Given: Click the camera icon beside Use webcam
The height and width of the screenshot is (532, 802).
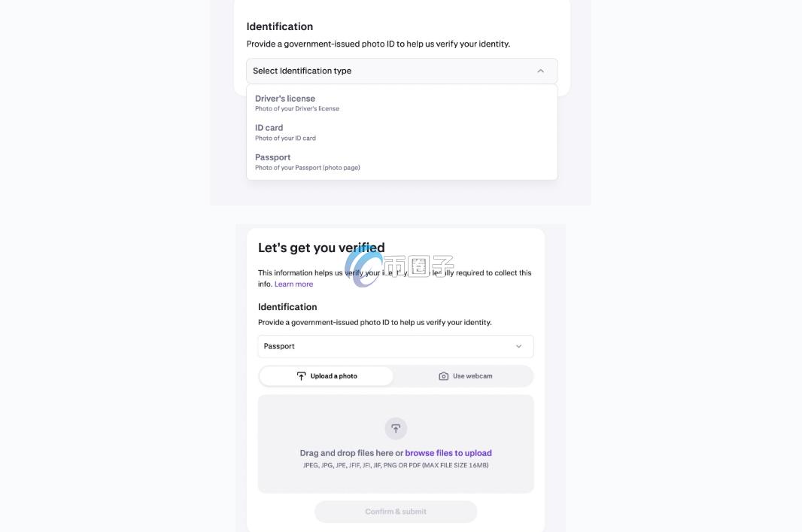Looking at the screenshot, I should 443,376.
